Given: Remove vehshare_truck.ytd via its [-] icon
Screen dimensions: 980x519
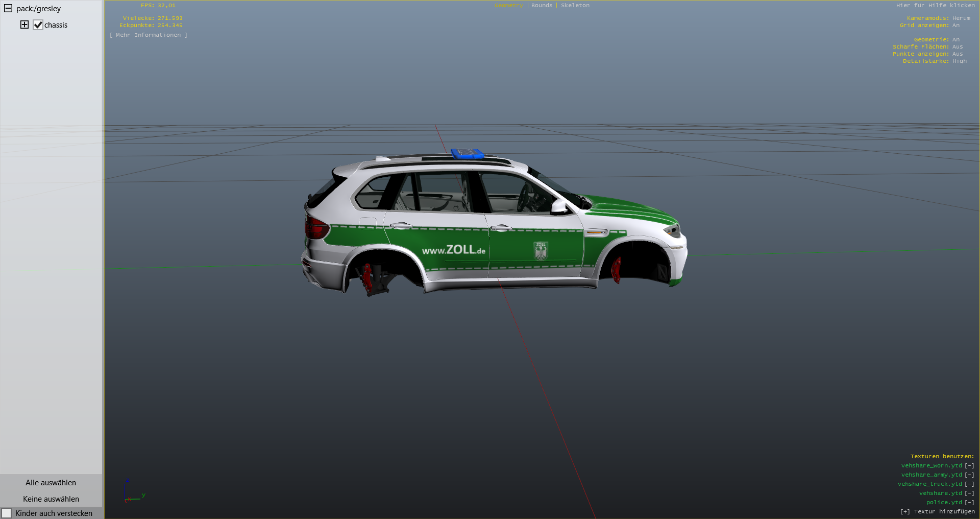Looking at the screenshot, I should [x=969, y=484].
